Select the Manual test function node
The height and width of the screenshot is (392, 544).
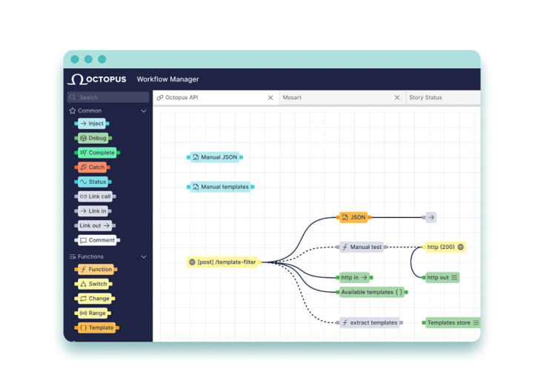pos(362,247)
